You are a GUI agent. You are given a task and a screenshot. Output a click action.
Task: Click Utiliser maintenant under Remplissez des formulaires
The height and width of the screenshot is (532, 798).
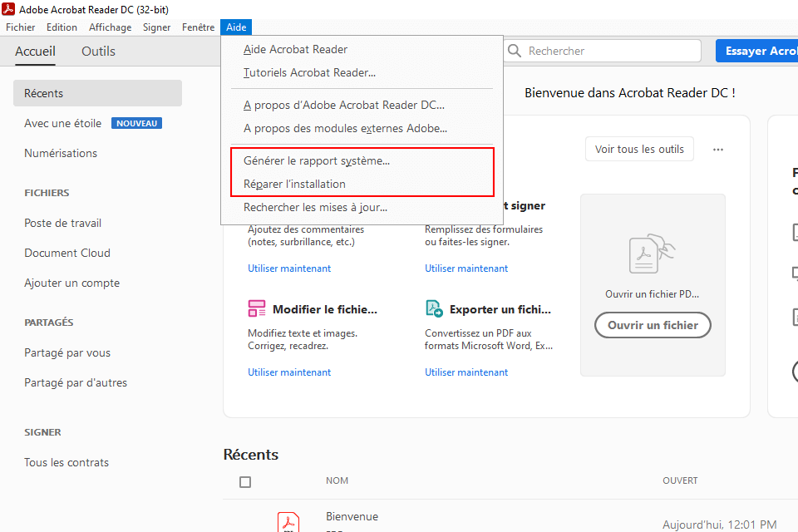pyautogui.click(x=466, y=268)
